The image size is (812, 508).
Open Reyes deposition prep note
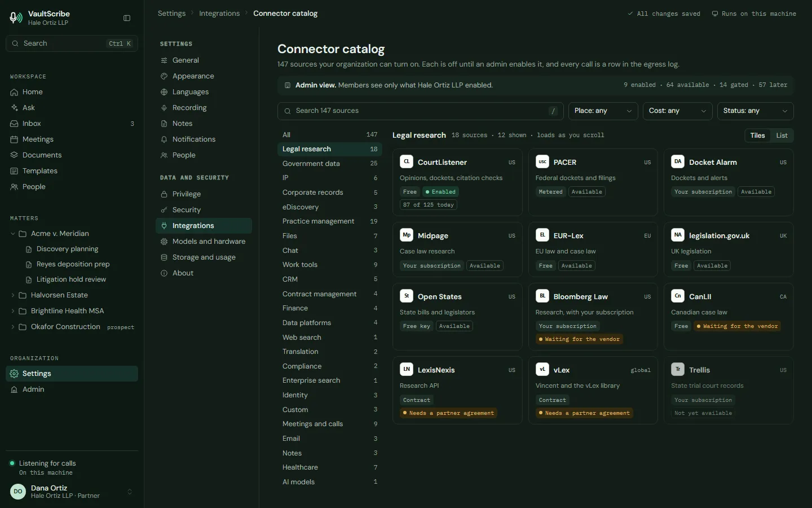pos(73,264)
